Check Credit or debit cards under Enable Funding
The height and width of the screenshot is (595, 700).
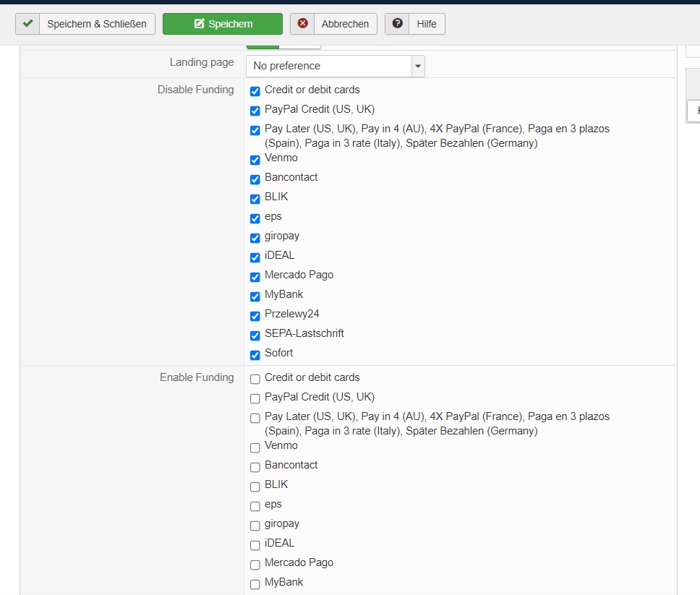pyautogui.click(x=255, y=379)
